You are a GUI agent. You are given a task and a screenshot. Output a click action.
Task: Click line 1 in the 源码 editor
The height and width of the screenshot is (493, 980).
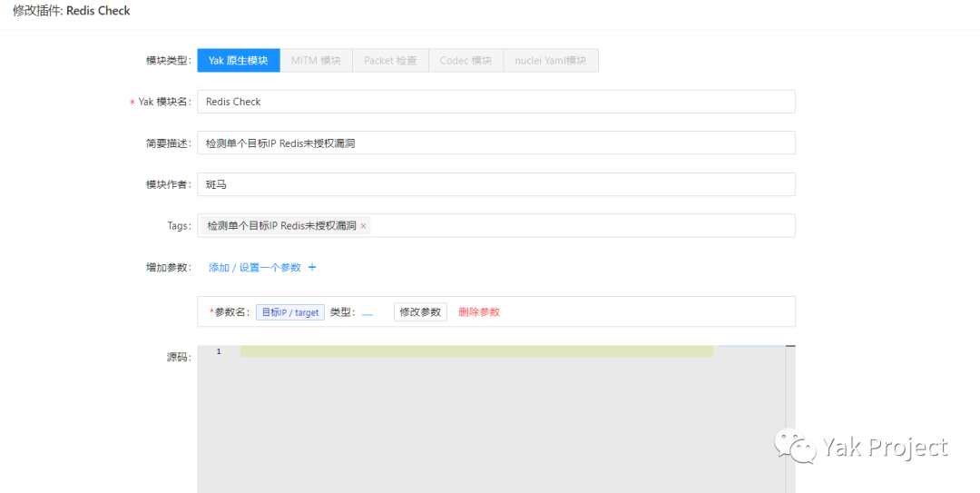click(476, 351)
